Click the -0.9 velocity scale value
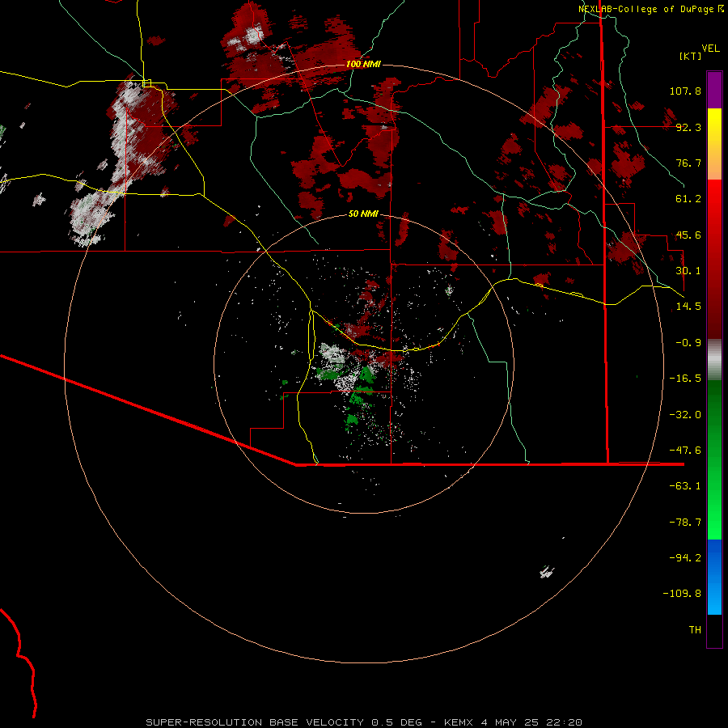The image size is (728, 728). [688, 343]
